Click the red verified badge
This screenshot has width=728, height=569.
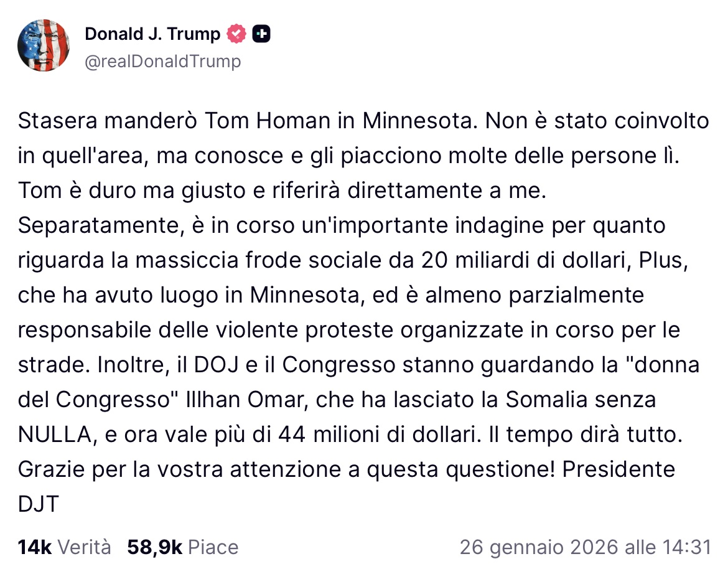coord(237,34)
